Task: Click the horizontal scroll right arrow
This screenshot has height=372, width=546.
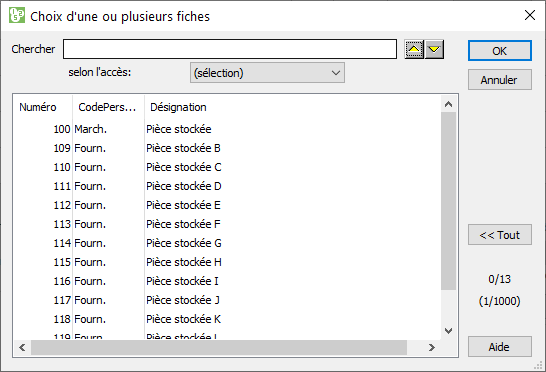Action: [x=432, y=348]
